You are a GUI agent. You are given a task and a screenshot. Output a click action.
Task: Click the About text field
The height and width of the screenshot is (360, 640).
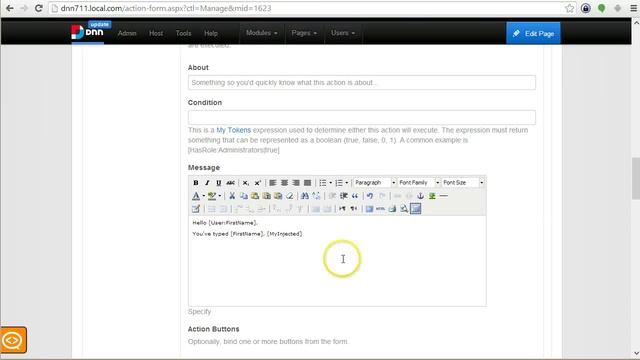point(362,82)
